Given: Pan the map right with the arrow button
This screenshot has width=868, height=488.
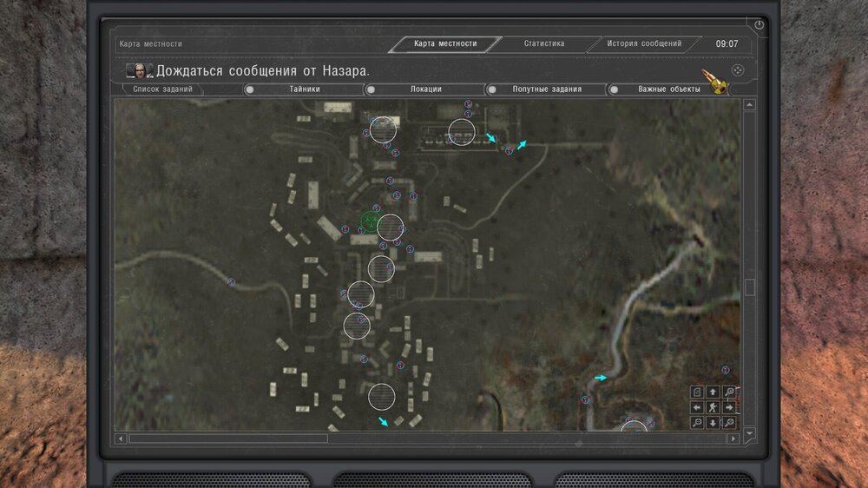Looking at the screenshot, I should (x=729, y=408).
